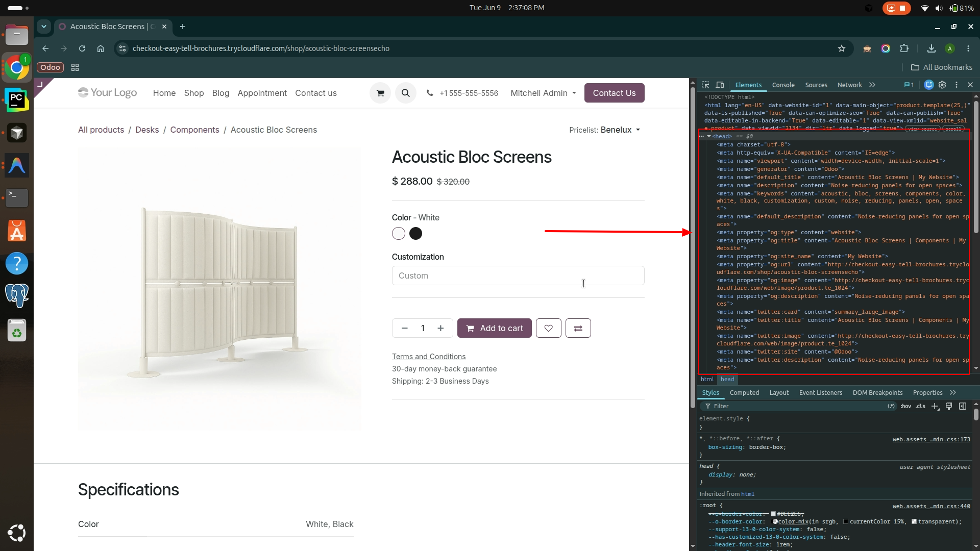The width and height of the screenshot is (980, 551).
Task: Toggle :hov element state panel
Action: [906, 407]
